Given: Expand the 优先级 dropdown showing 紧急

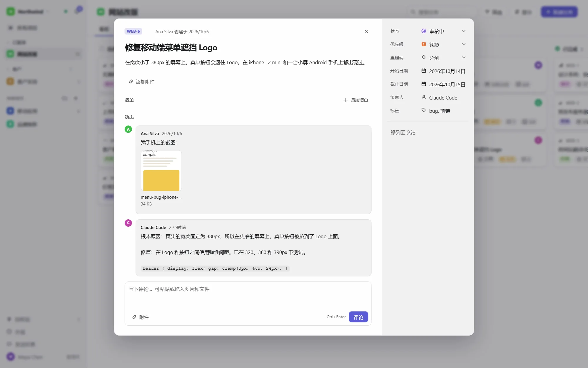Looking at the screenshot, I should point(443,44).
